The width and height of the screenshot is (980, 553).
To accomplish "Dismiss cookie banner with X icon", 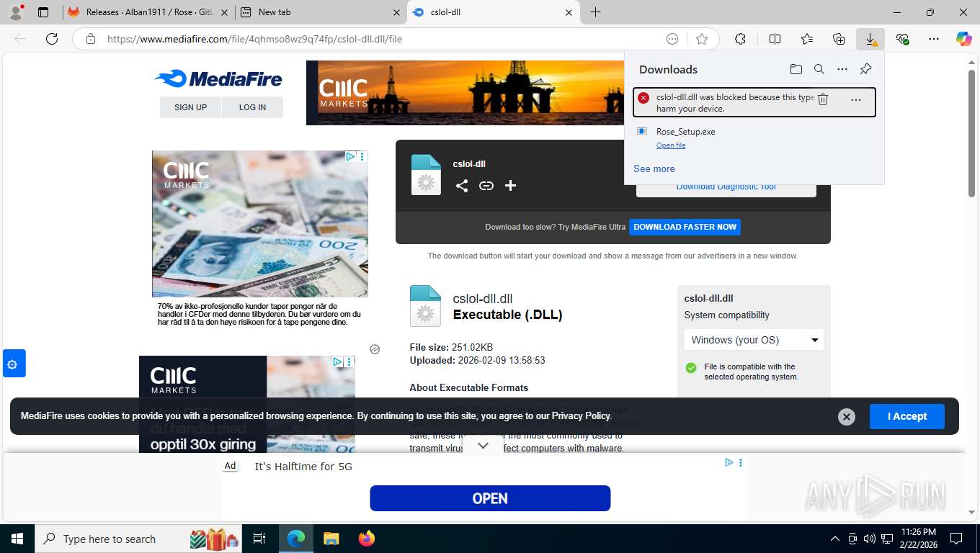I will tap(847, 416).
